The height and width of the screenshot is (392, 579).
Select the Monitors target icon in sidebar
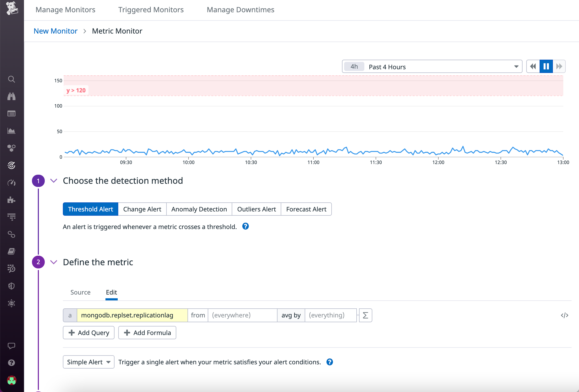(12, 165)
